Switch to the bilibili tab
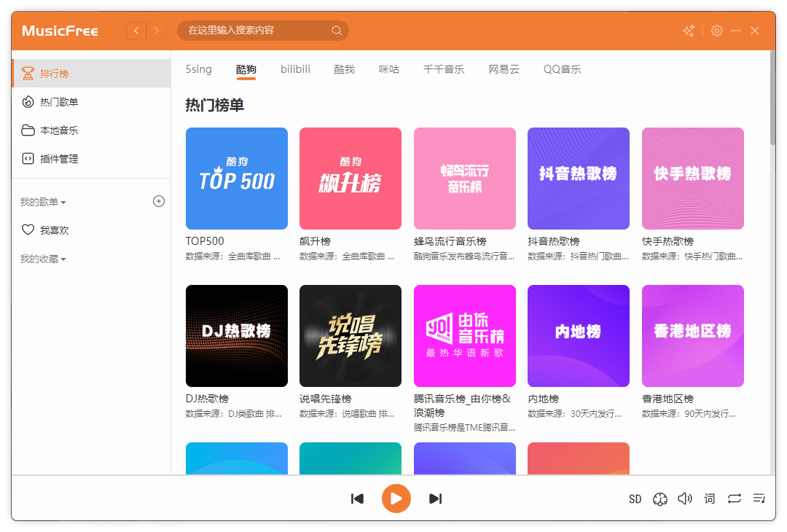The image size is (787, 532). coord(295,69)
